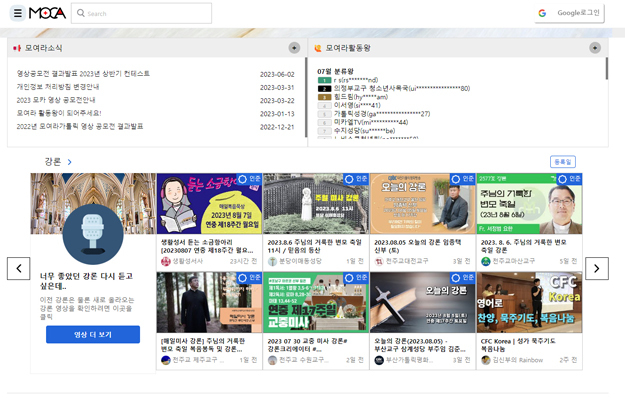Open the hamburger menu

tap(18, 13)
